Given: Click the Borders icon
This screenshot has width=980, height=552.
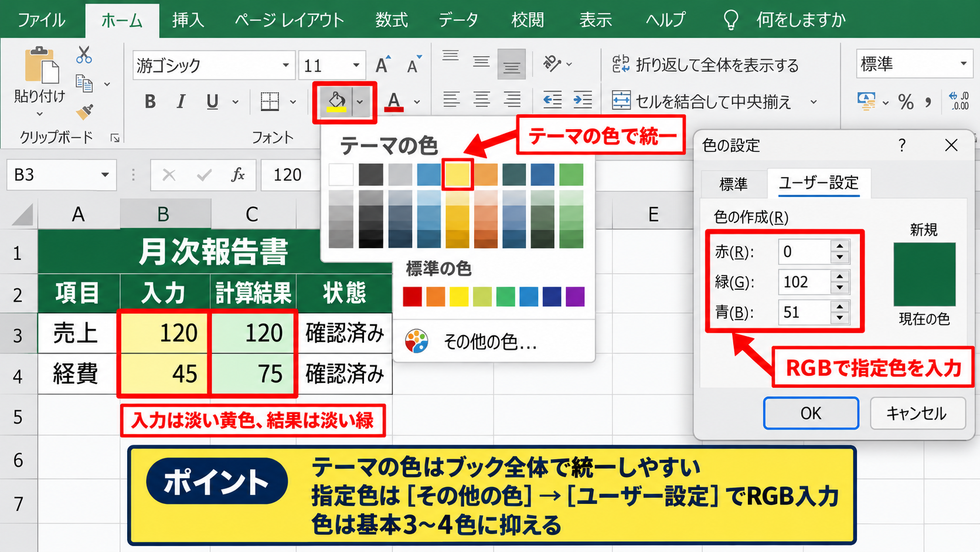Looking at the screenshot, I should [x=270, y=101].
